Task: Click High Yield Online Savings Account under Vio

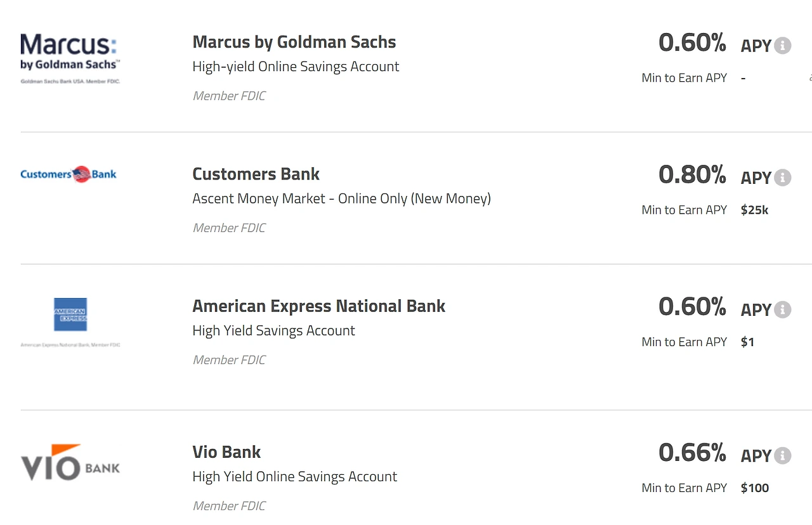Action: [294, 476]
